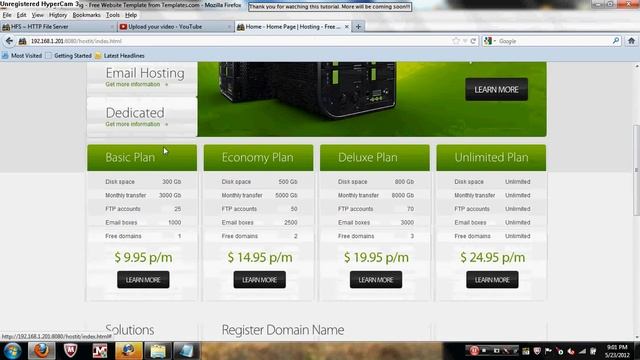The width and height of the screenshot is (640, 360).
Task: Click Learn More under Basic Plan
Action: point(143,280)
